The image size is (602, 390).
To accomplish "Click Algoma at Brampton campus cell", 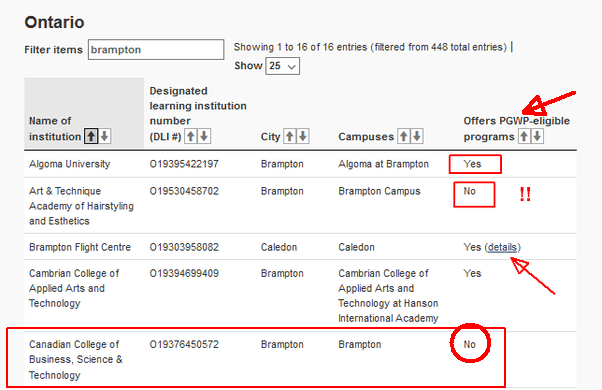I will [x=383, y=164].
